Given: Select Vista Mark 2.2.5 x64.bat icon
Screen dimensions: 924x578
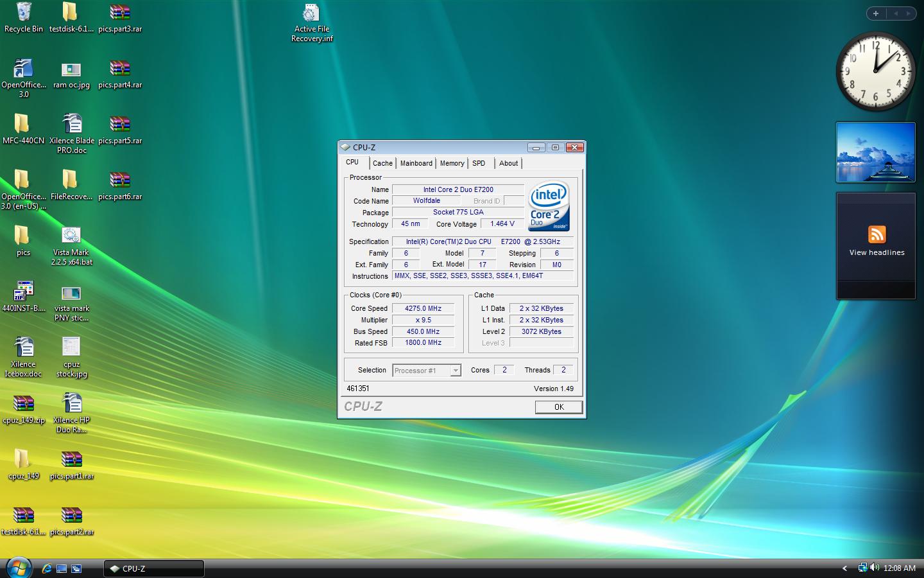Looking at the screenshot, I should (x=71, y=245).
